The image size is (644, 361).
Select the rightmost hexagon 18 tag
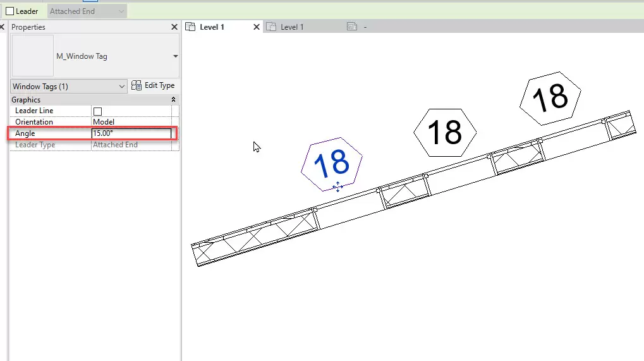pyautogui.click(x=550, y=97)
